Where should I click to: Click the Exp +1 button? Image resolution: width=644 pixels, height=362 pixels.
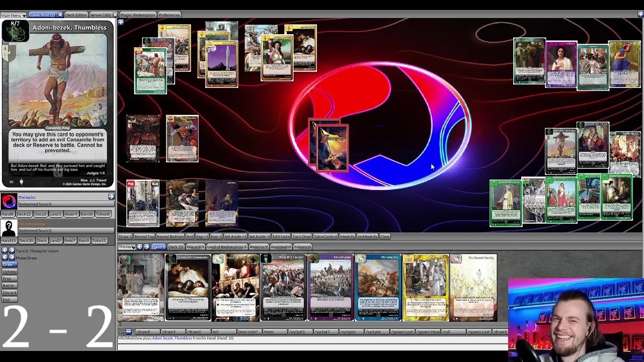[202, 236]
